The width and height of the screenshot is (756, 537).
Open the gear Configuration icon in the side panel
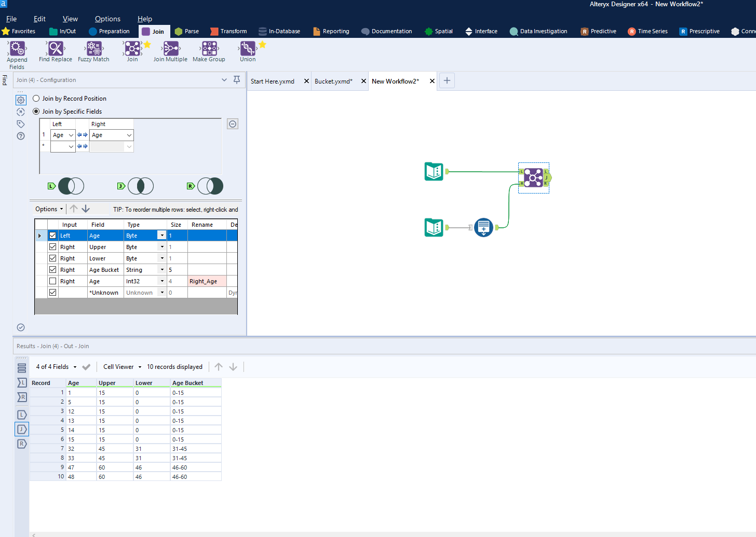(21, 100)
